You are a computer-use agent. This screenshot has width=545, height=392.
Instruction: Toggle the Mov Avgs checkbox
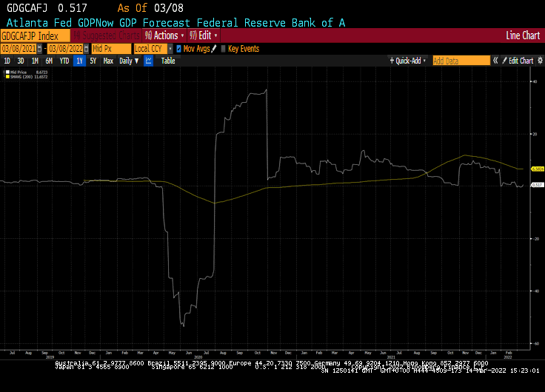point(179,49)
